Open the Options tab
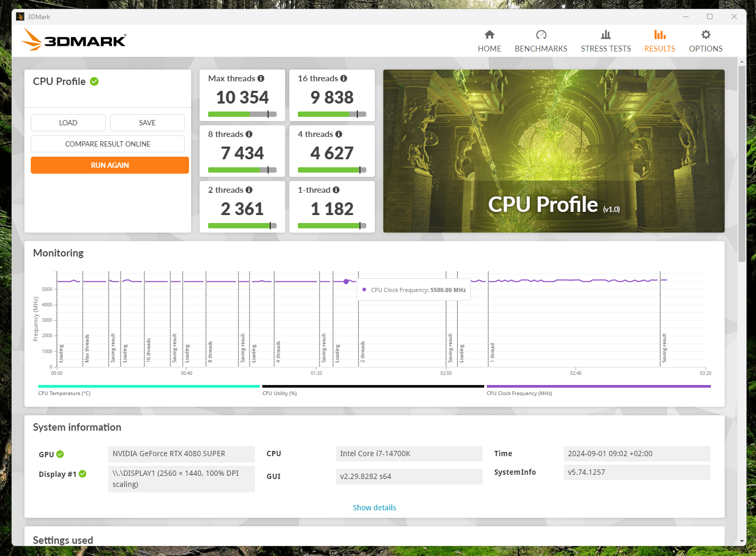 (706, 41)
